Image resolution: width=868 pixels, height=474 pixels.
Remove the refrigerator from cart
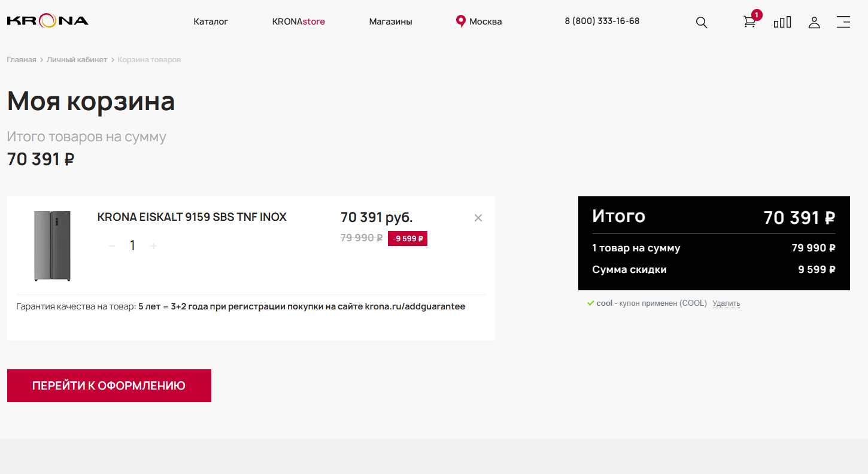tap(478, 218)
